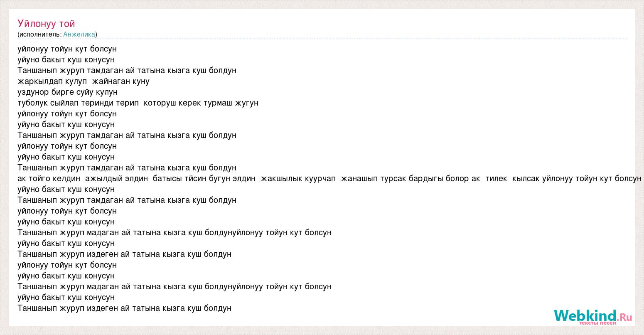Click the word 'тилек' in the long line

click(496, 178)
